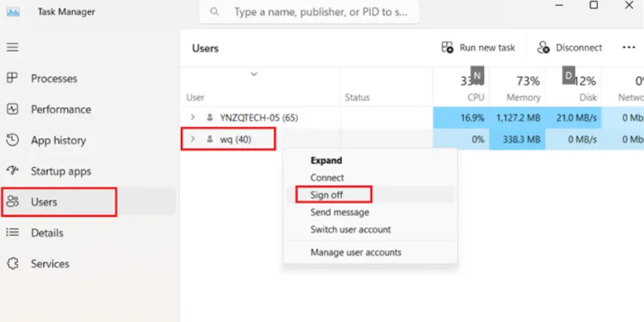Click the Services puzzle icon

(13, 263)
